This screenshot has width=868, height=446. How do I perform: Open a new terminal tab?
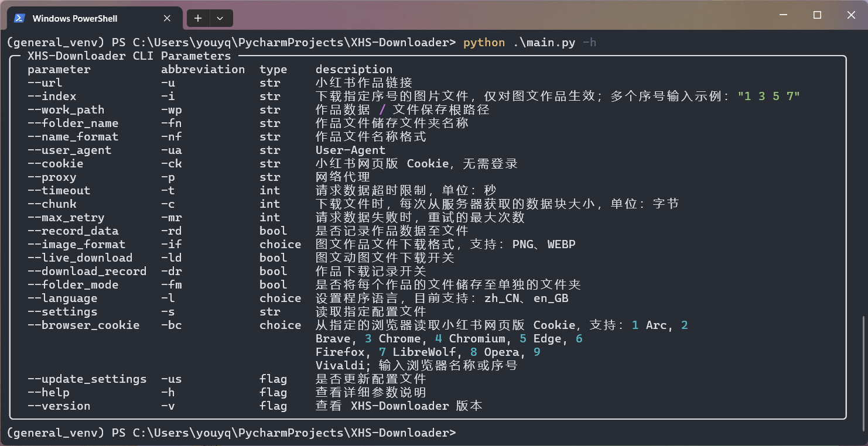(198, 18)
